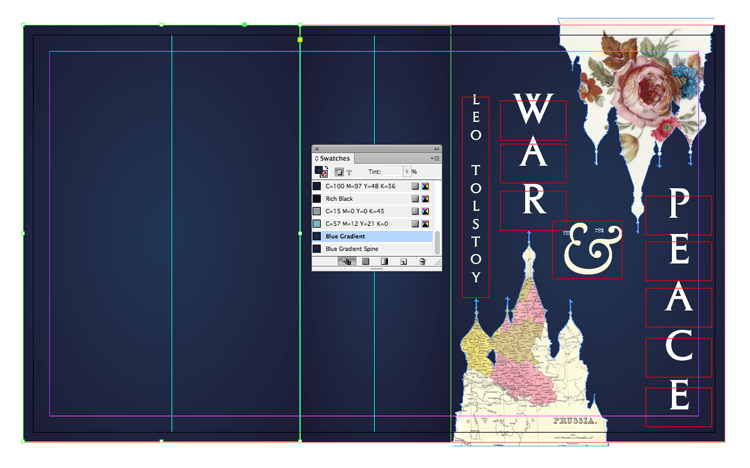The height and width of the screenshot is (468, 750).
Task: Click the New Swatch icon
Action: 403,261
